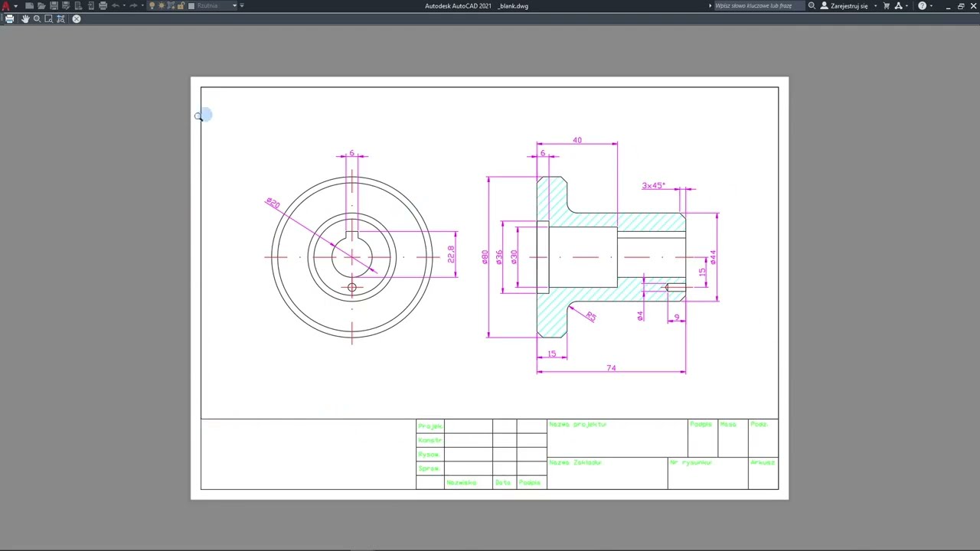Image resolution: width=980 pixels, height=551 pixels.
Task: Select the Zoom Original tool
Action: [60, 18]
